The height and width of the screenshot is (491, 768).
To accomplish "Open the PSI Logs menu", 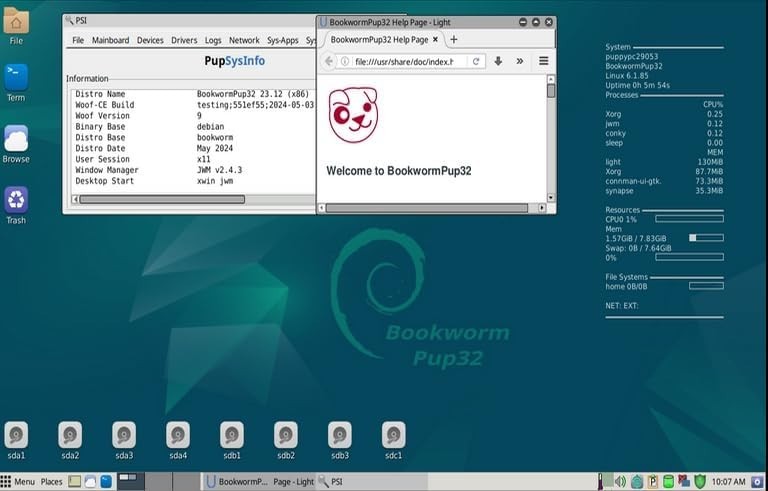I will coord(213,40).
